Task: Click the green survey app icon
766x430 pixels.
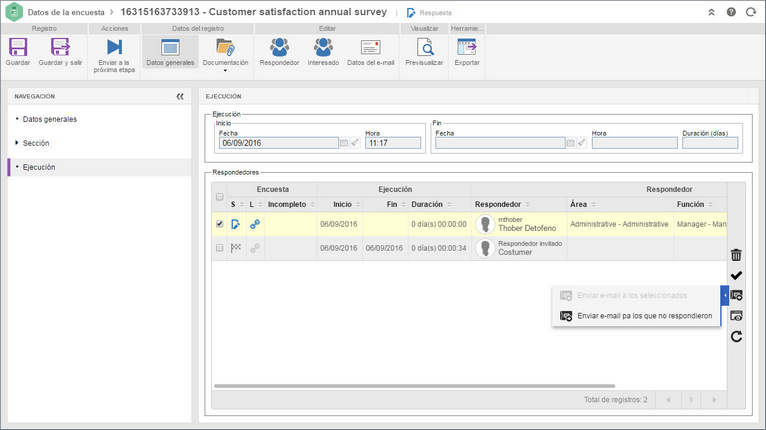Action: [14, 12]
